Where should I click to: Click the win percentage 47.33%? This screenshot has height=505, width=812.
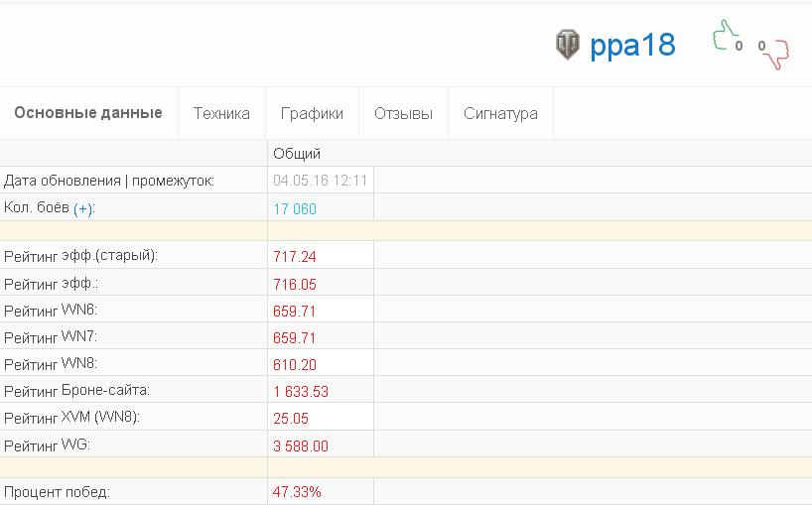297,491
